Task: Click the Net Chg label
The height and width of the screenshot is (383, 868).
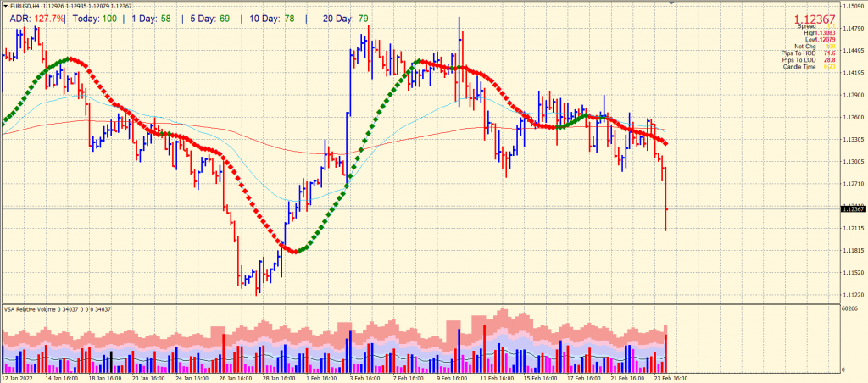Action: pyautogui.click(x=805, y=47)
